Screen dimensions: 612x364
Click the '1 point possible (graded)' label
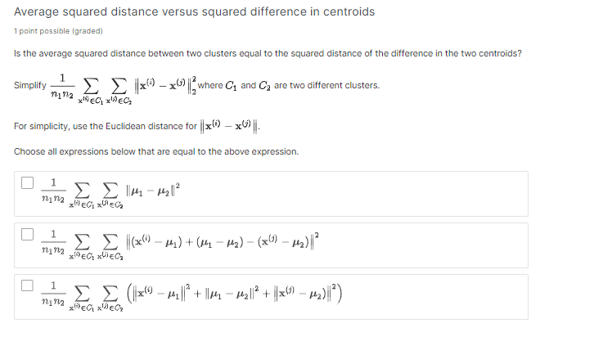click(x=58, y=31)
